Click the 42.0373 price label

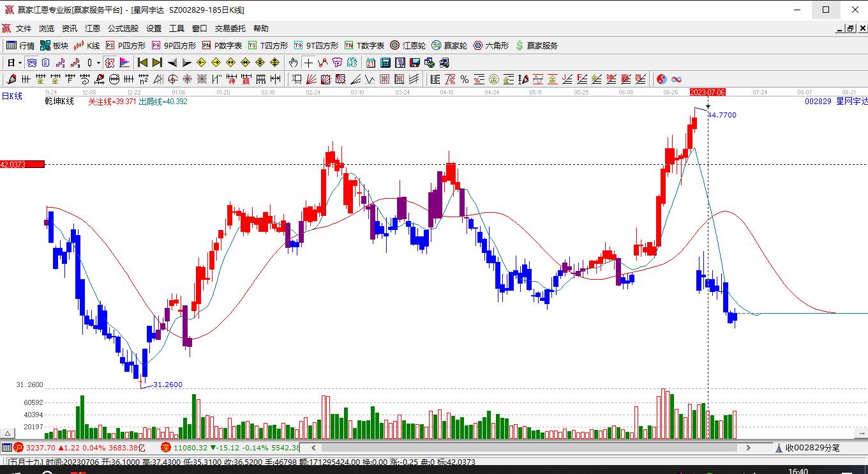point(22,165)
